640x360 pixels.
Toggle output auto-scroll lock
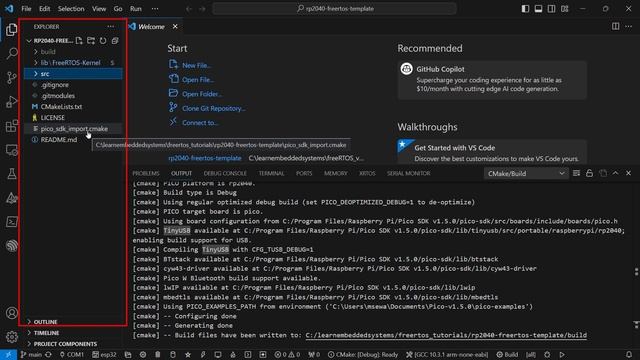589,173
